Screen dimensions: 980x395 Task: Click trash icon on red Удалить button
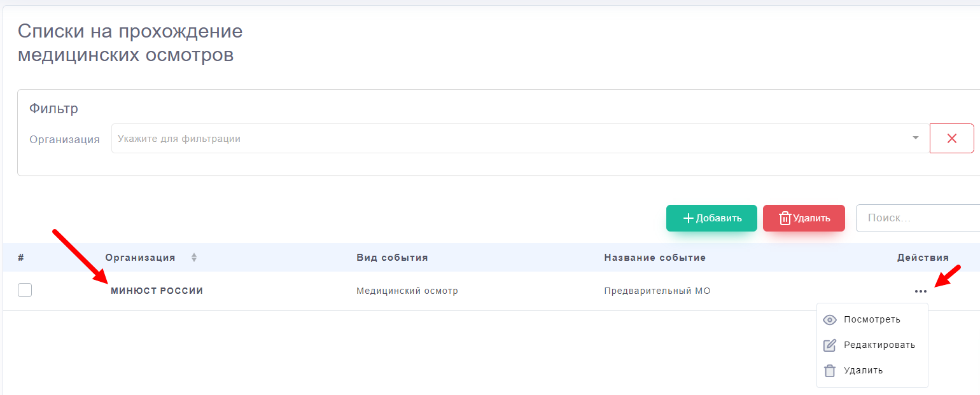[785, 218]
